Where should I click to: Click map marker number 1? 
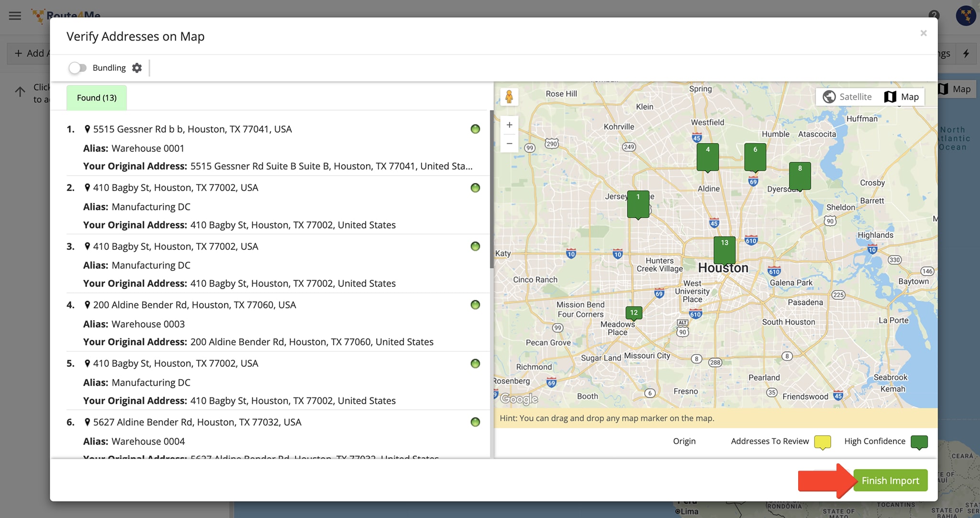tap(638, 205)
